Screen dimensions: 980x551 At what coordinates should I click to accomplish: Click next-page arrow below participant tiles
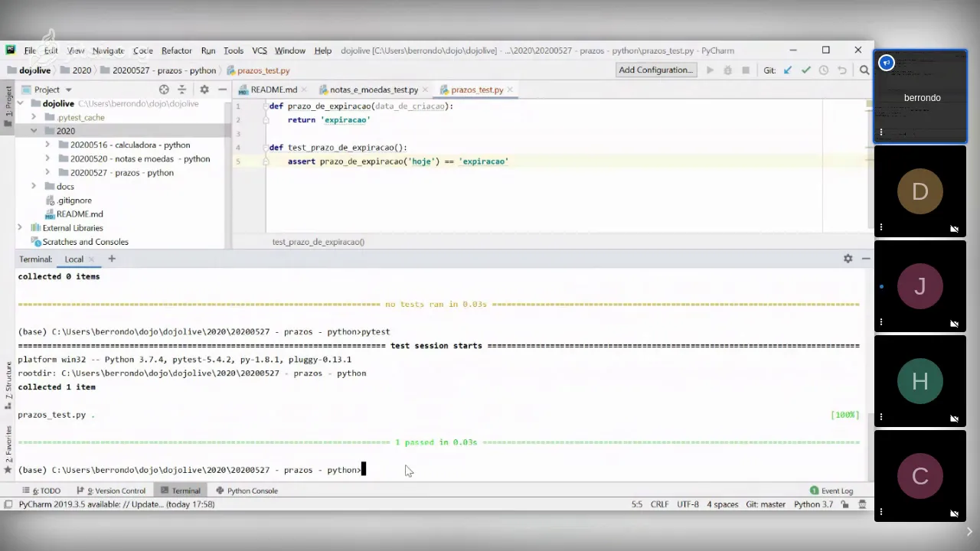click(x=969, y=531)
